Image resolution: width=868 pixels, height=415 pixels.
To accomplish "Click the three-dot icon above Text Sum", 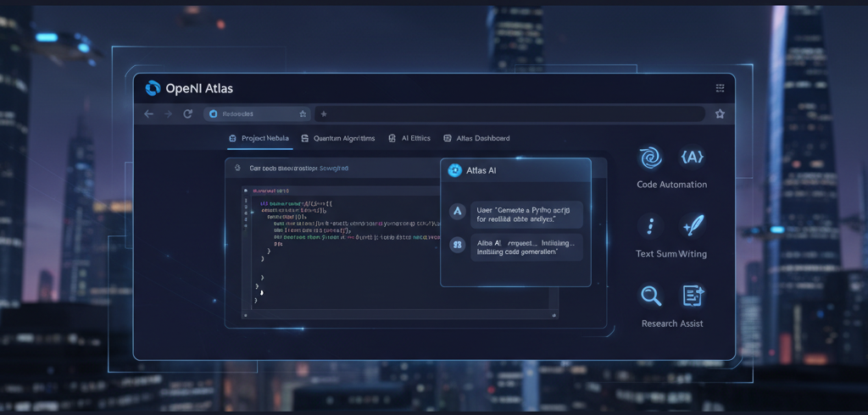I will click(651, 226).
